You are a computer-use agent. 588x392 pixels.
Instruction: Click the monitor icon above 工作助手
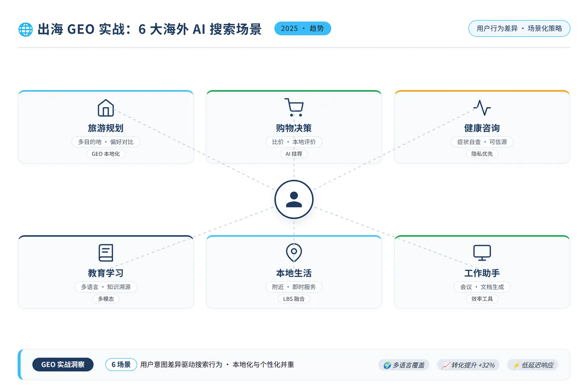coord(482,253)
